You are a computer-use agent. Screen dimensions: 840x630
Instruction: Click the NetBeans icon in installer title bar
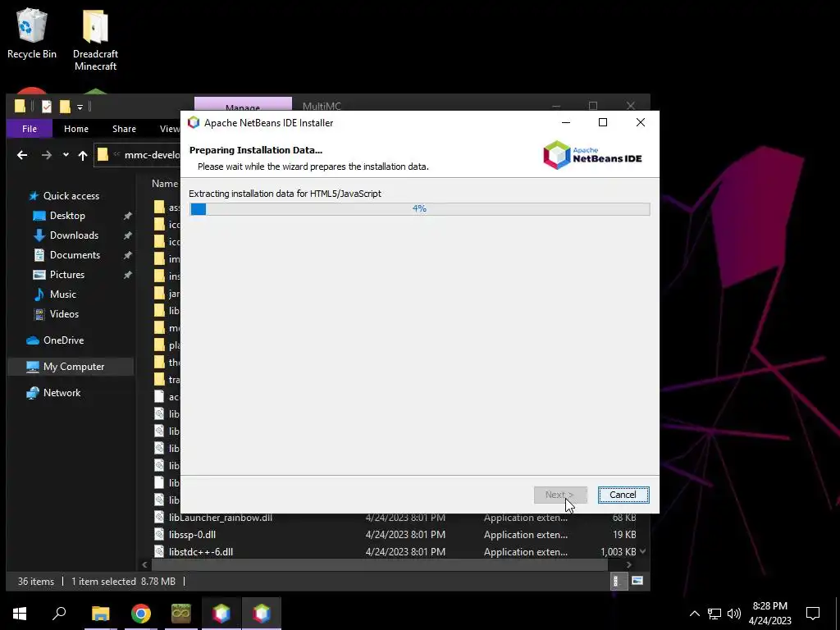point(194,123)
